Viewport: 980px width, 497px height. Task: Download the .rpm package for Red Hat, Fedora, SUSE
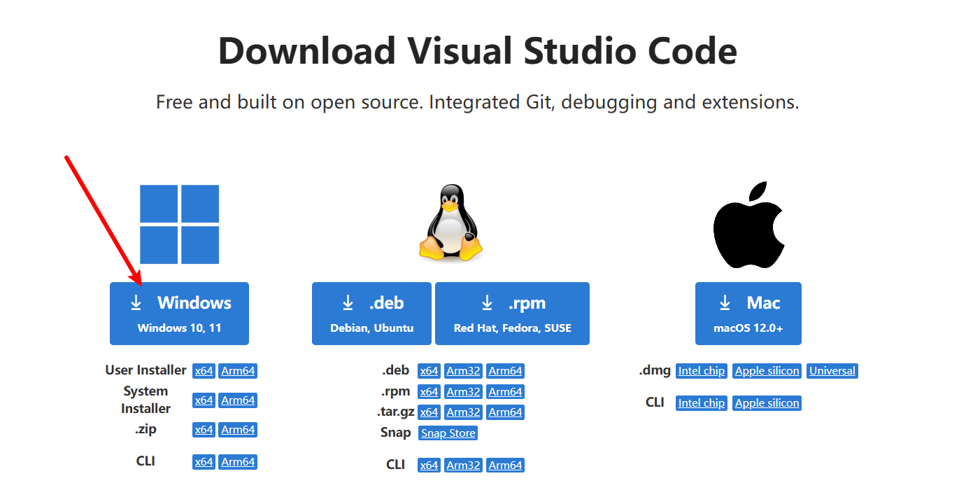coord(512,314)
